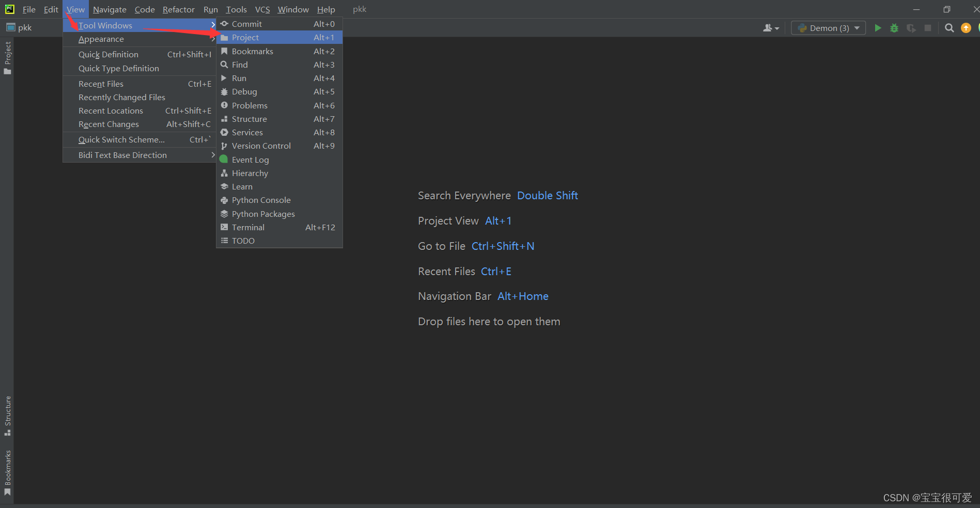Open Problems tool window entry
This screenshot has height=508, width=980.
(x=279, y=105)
